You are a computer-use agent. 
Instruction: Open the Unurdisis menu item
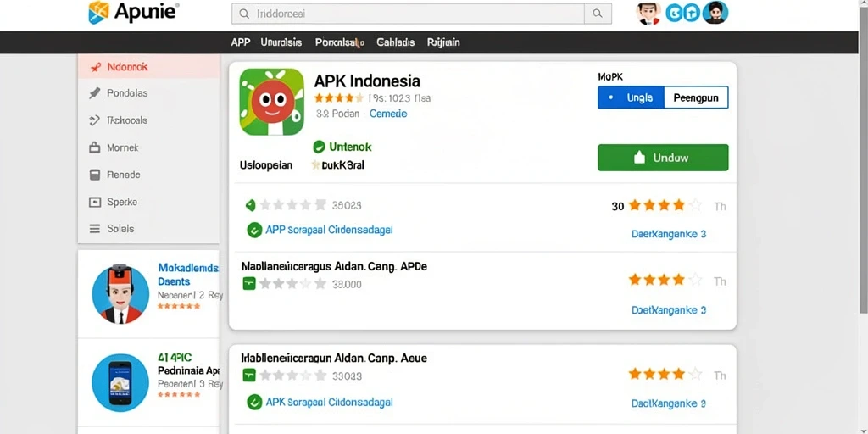tap(281, 42)
